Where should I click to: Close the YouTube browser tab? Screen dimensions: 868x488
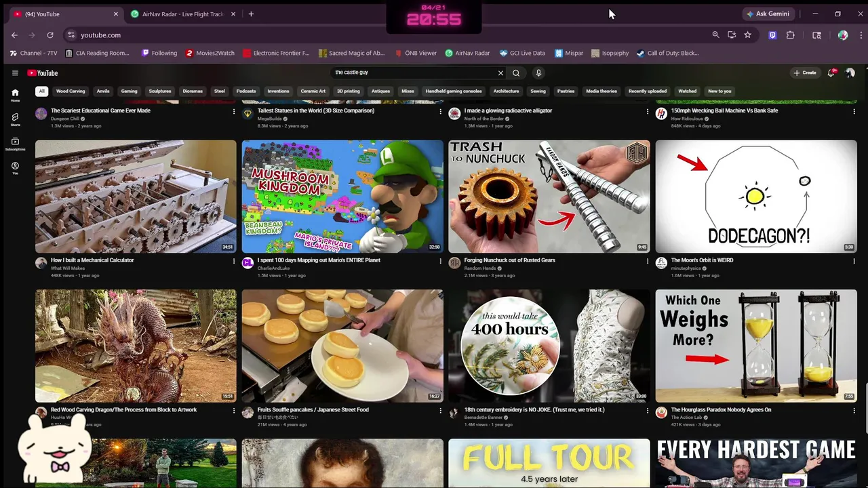(116, 14)
